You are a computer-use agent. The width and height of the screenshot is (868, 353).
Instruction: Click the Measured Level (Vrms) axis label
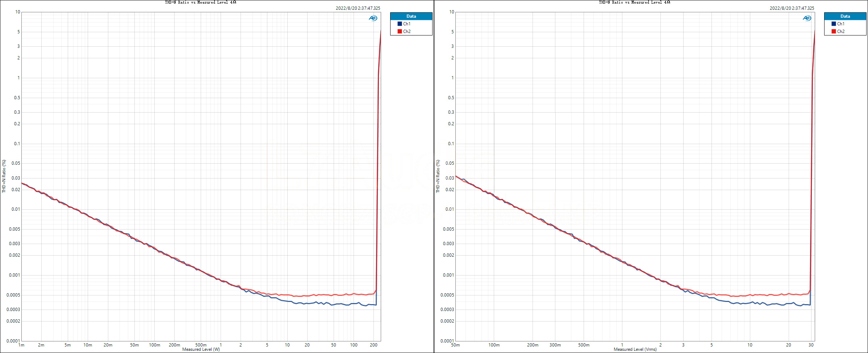tap(635, 349)
